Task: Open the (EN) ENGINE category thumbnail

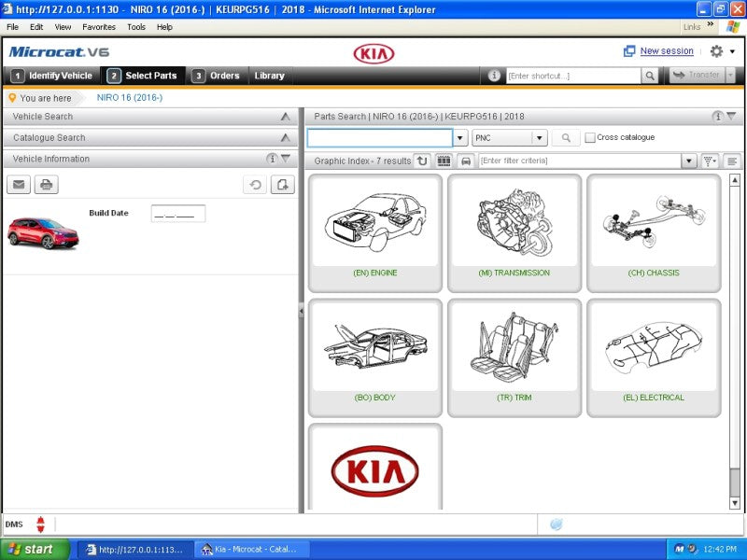Action: [x=375, y=233]
